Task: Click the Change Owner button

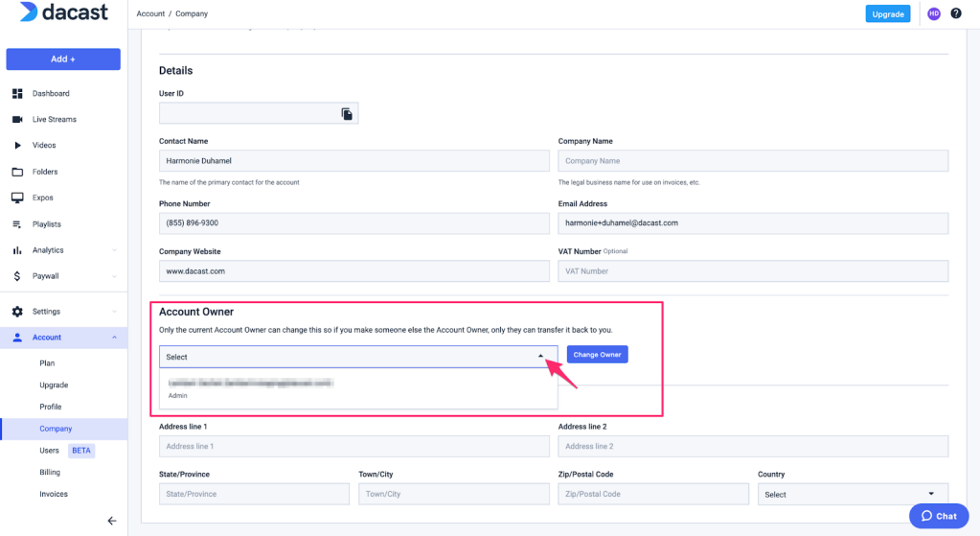Action: (597, 355)
